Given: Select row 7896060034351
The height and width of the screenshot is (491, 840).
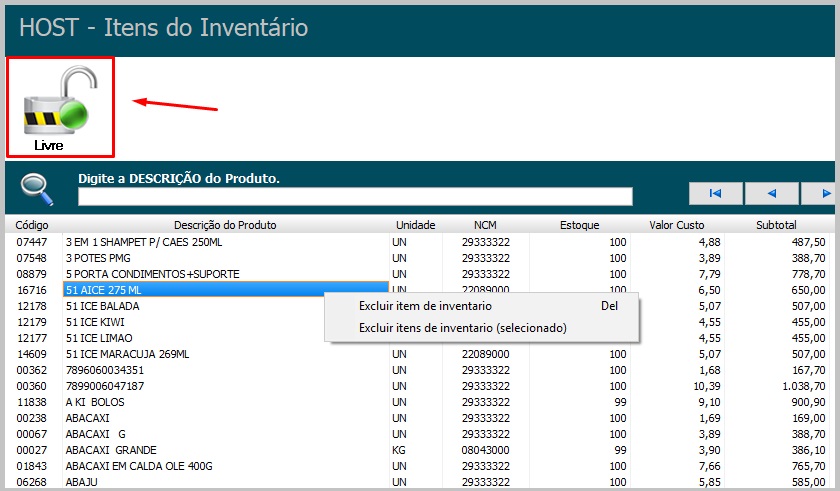Looking at the screenshot, I should pyautogui.click(x=417, y=370).
